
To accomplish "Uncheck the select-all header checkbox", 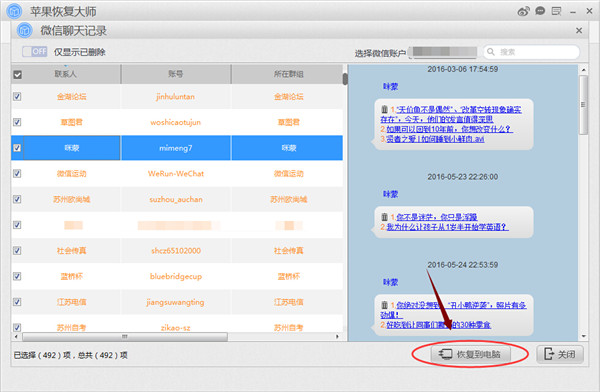I will coord(17,75).
